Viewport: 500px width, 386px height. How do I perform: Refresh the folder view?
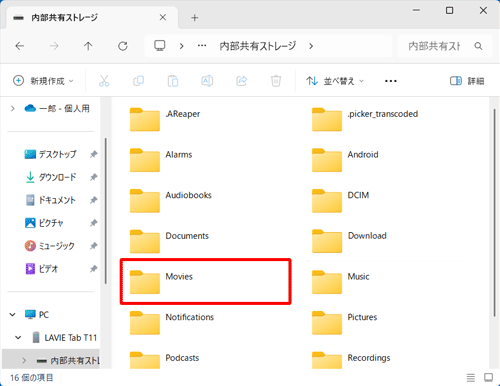pyautogui.click(x=123, y=46)
